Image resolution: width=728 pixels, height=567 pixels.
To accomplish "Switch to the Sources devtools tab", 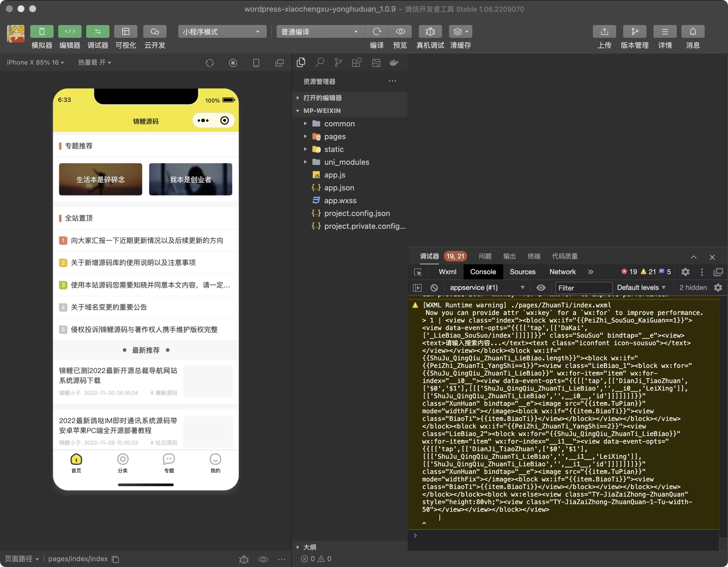I will pyautogui.click(x=522, y=272).
